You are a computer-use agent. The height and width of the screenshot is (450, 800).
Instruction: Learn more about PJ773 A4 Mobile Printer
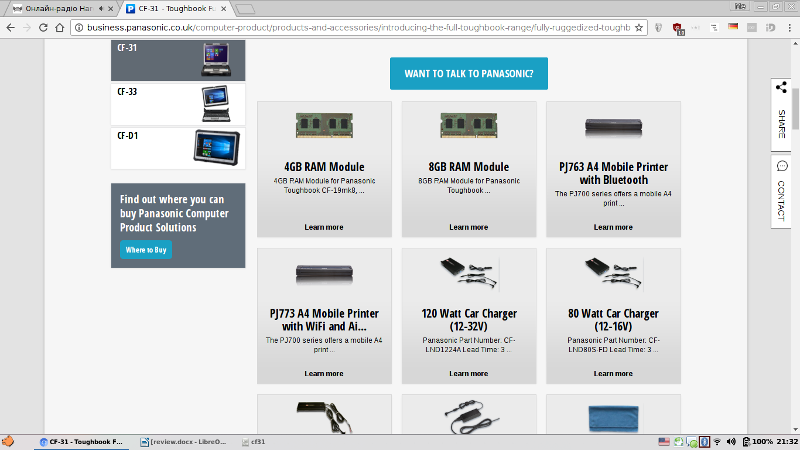pos(324,373)
